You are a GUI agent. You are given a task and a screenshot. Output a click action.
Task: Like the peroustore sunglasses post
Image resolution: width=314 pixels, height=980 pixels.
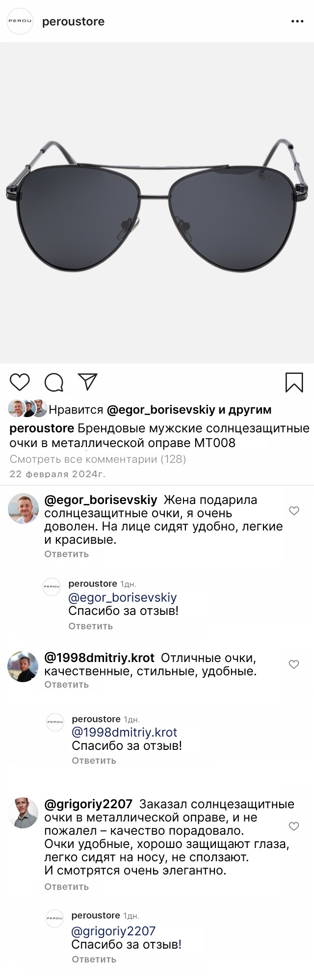[x=20, y=382]
